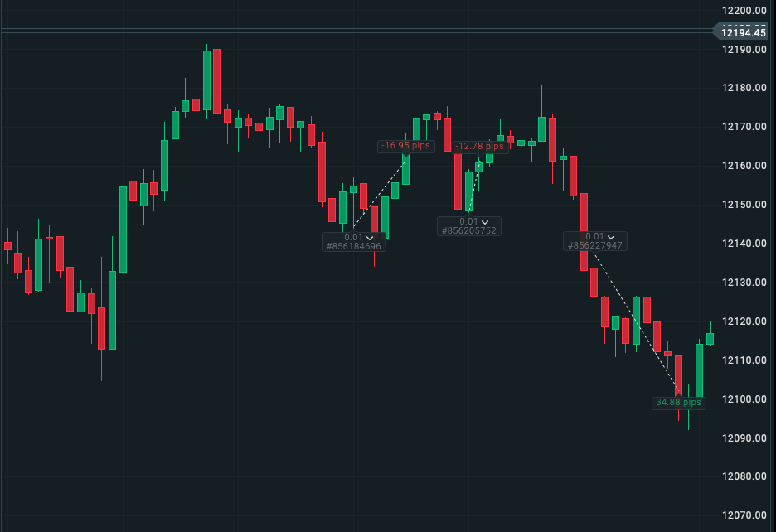
Task: Click the 12070.00 price axis label
Action: tap(743, 515)
